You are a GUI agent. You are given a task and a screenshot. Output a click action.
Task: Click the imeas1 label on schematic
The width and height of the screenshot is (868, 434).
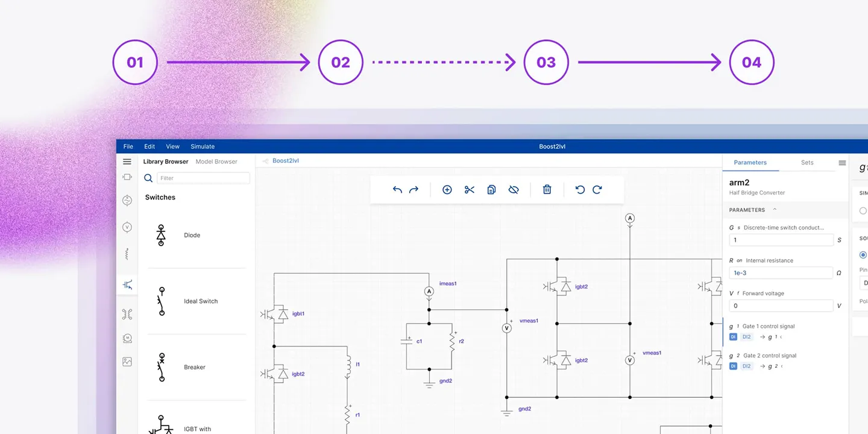click(x=448, y=283)
